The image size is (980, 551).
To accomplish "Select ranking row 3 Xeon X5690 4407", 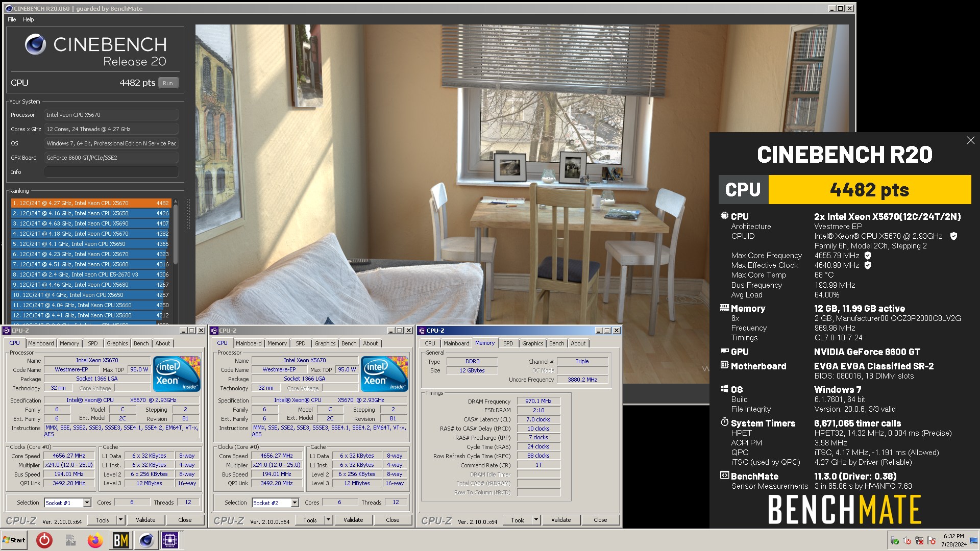I will pos(91,223).
